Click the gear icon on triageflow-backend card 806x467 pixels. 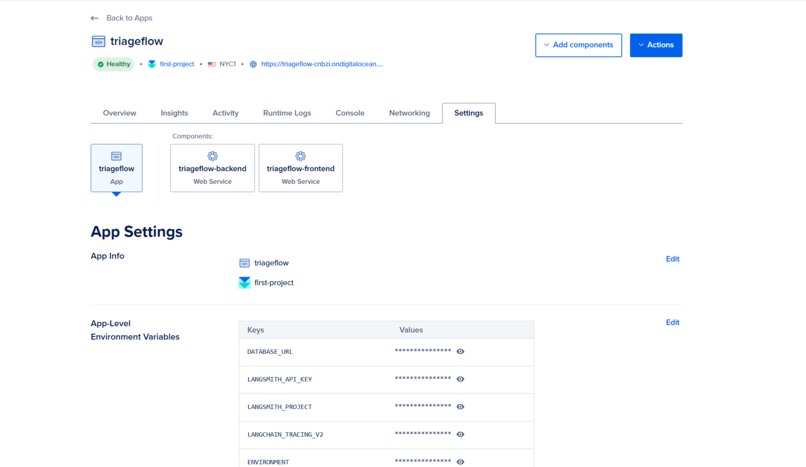pyautogui.click(x=212, y=156)
